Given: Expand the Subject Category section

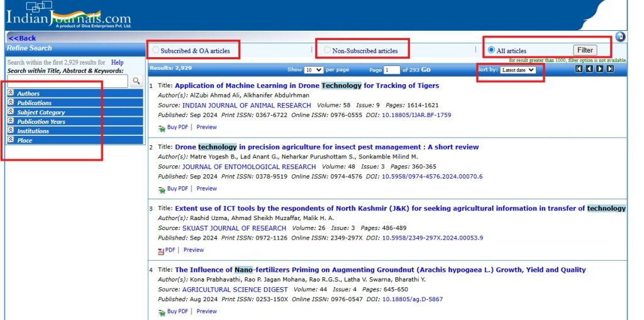Looking at the screenshot, I should coord(75,112).
